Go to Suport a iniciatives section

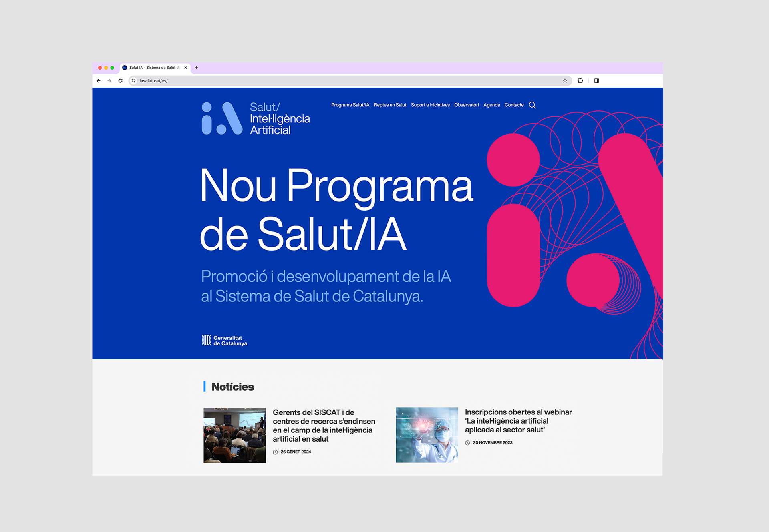pyautogui.click(x=430, y=105)
